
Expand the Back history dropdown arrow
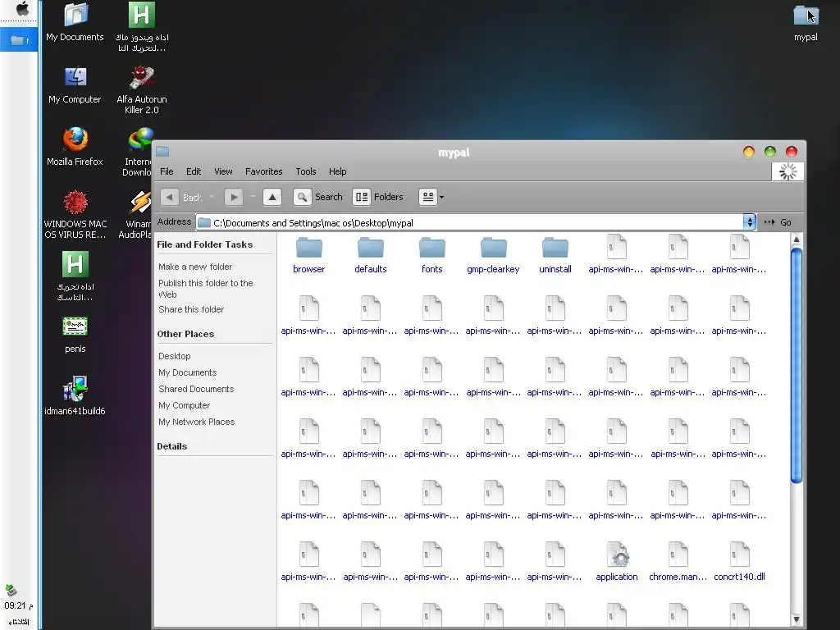211,197
